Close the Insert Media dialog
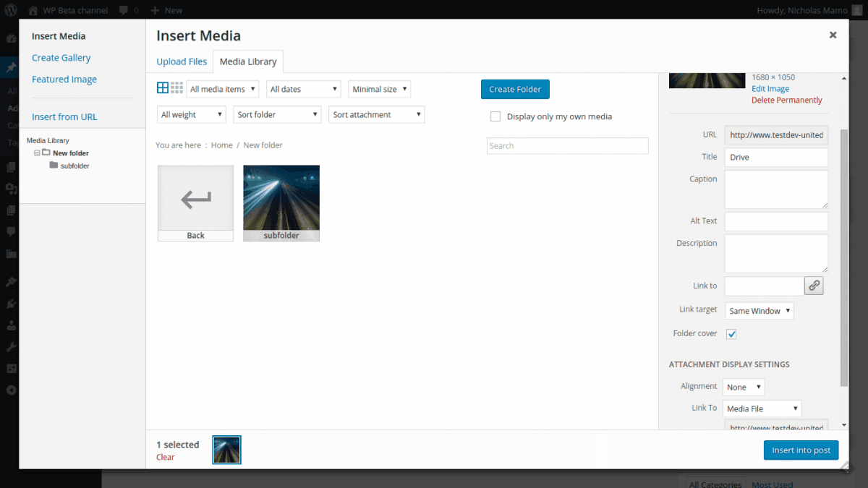868x488 pixels. [833, 35]
